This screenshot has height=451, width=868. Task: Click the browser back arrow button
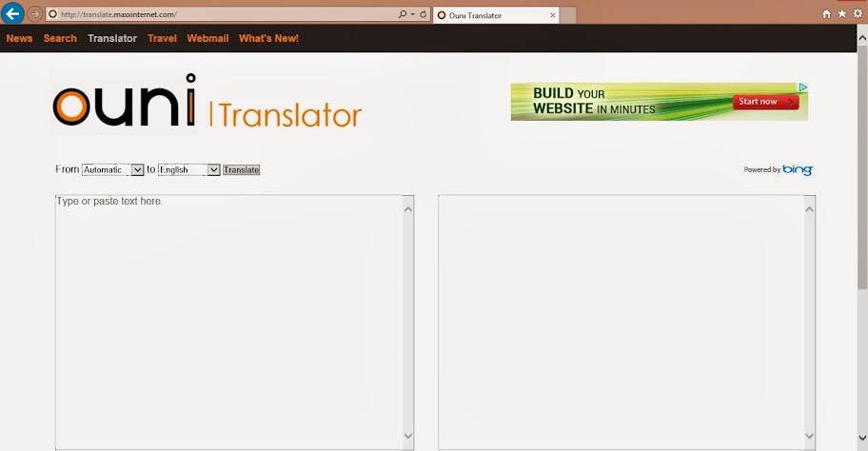coord(12,13)
